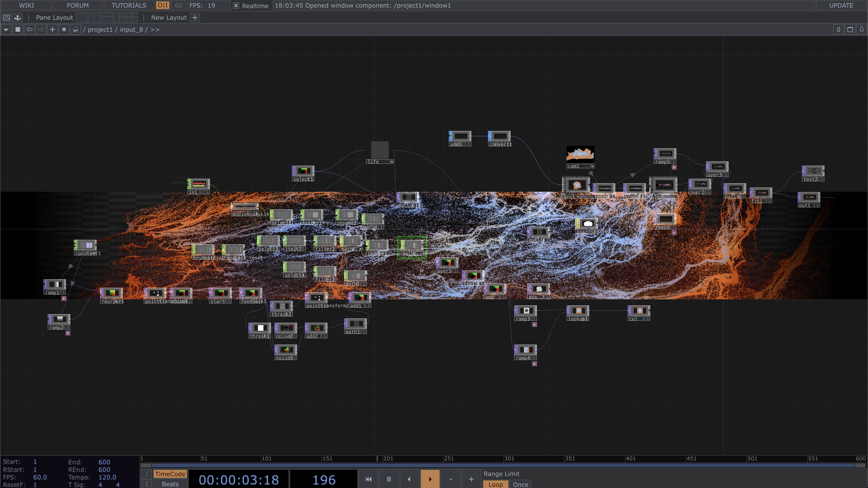Open the TUTORIALS menu item
Screen dimensions: 868x488
pos(129,5)
